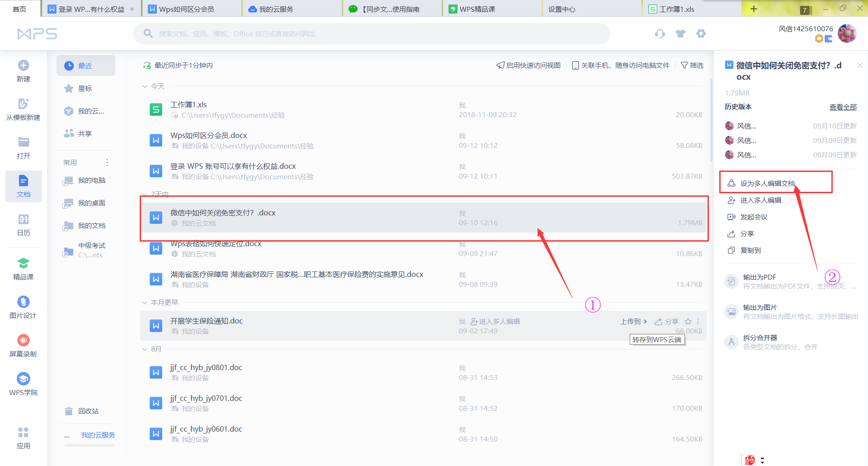The height and width of the screenshot is (466, 868).
Task: Collapse the 8月 group
Action: pyautogui.click(x=145, y=349)
